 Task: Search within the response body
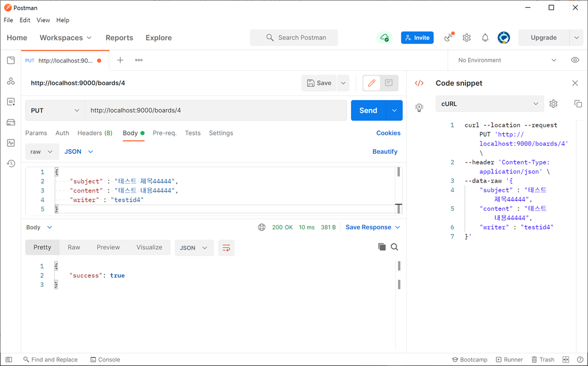(395, 247)
